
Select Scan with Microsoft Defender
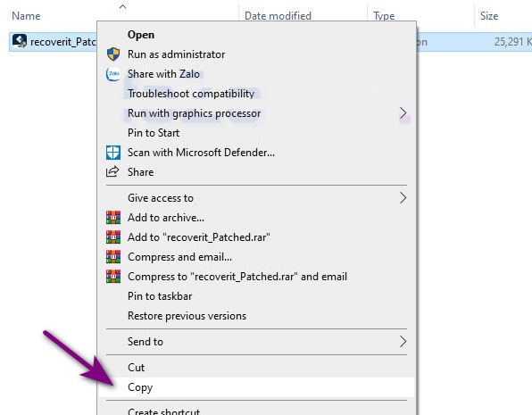click(x=257, y=153)
